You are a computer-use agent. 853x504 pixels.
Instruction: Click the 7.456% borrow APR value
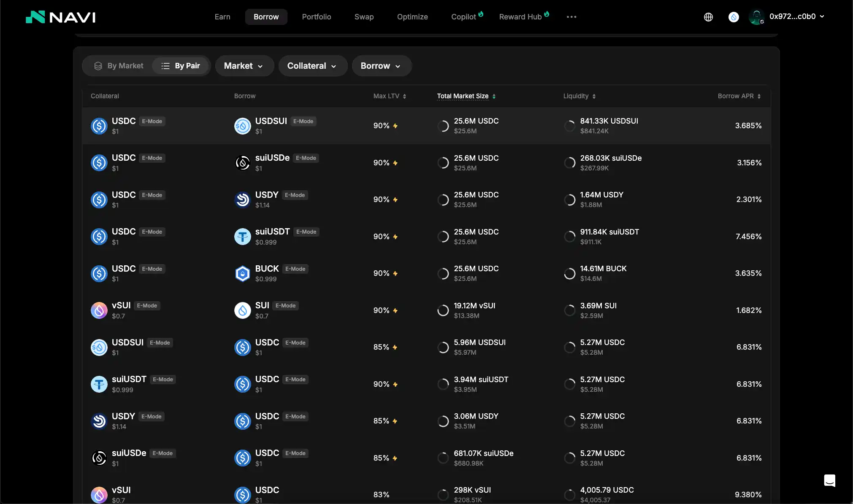coord(748,237)
